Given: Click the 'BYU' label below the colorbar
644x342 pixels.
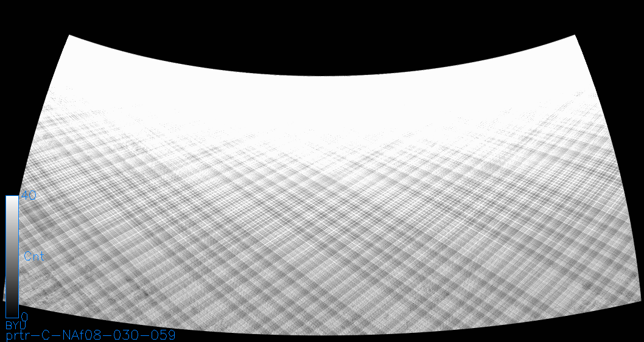Looking at the screenshot, I should [16, 326].
